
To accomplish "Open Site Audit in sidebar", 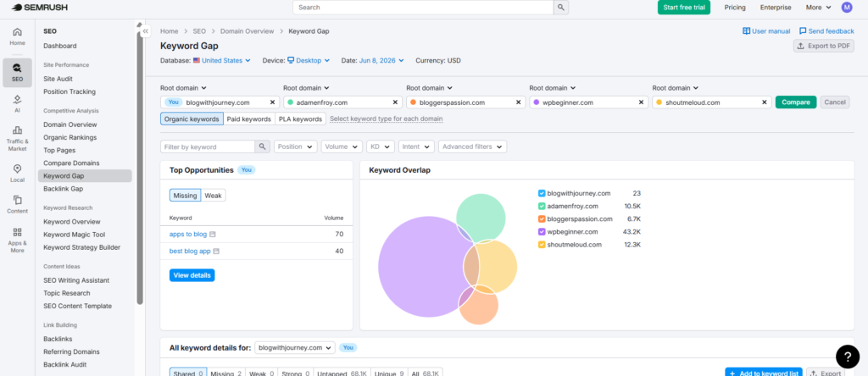I will (x=58, y=79).
